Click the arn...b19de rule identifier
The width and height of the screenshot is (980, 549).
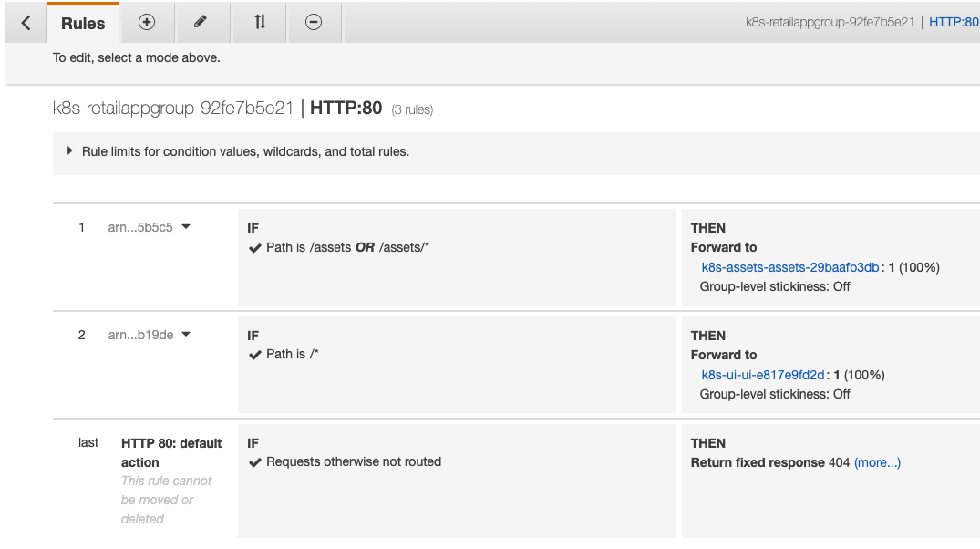pyautogui.click(x=140, y=336)
